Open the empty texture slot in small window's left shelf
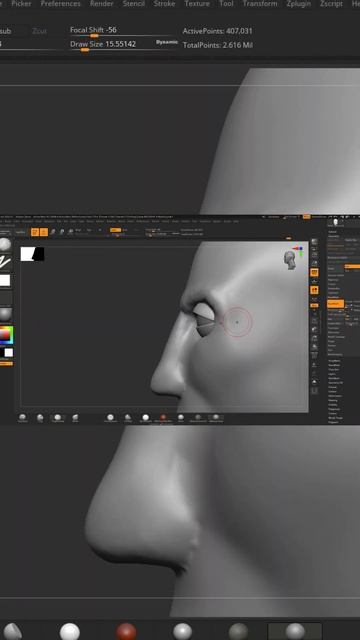 [x=5, y=298]
